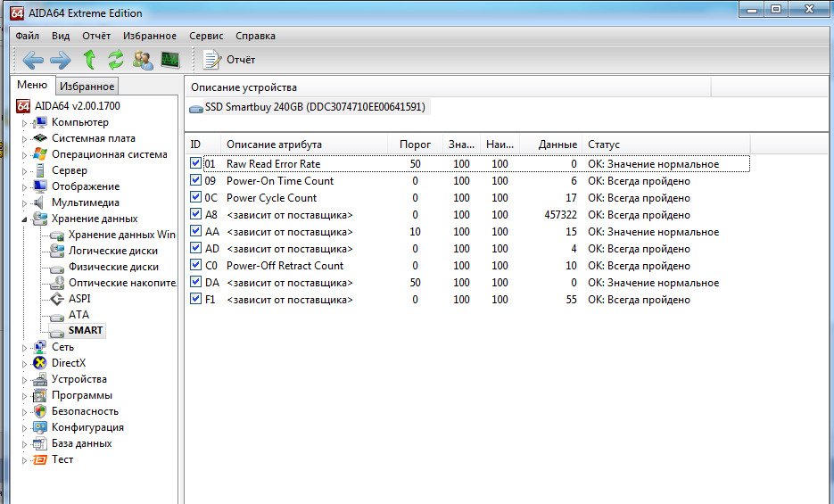Toggle the AD attribute checkbox
The image size is (834, 504).
(195, 248)
